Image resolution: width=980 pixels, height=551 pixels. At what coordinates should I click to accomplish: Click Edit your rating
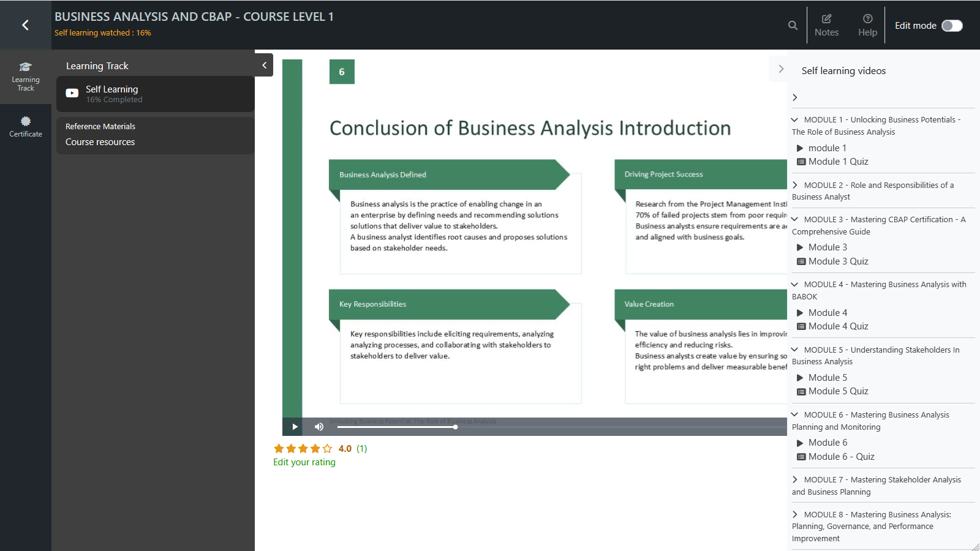[304, 462]
